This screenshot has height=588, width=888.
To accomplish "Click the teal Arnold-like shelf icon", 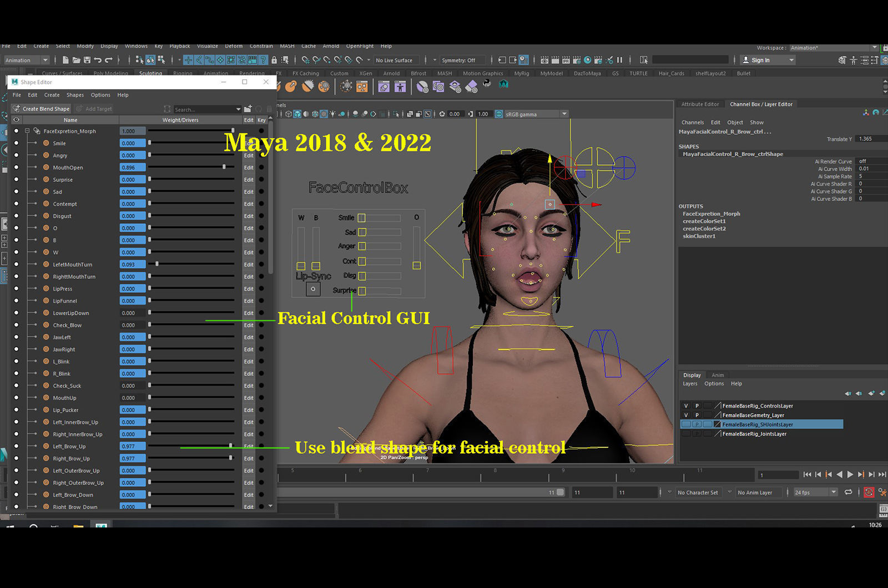I will (x=503, y=84).
